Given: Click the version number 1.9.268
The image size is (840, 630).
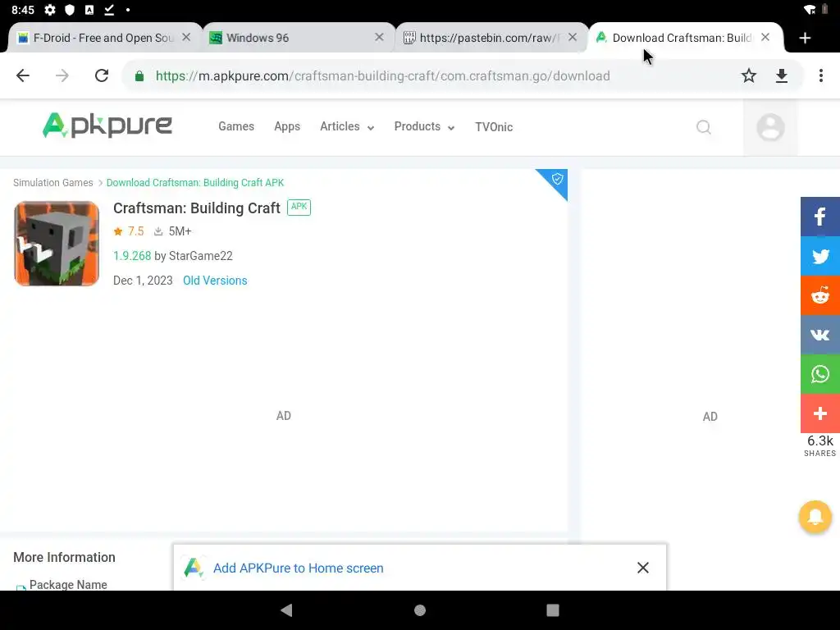Looking at the screenshot, I should pos(132,256).
